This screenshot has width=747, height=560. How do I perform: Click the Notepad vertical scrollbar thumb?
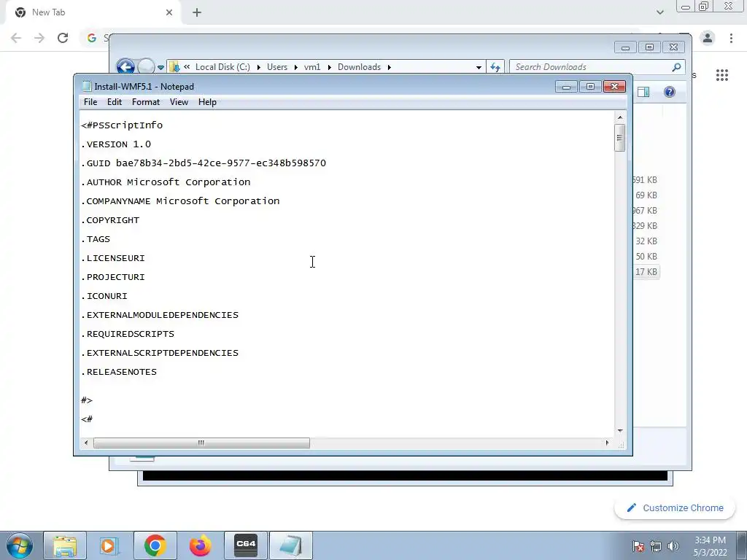pos(620,138)
